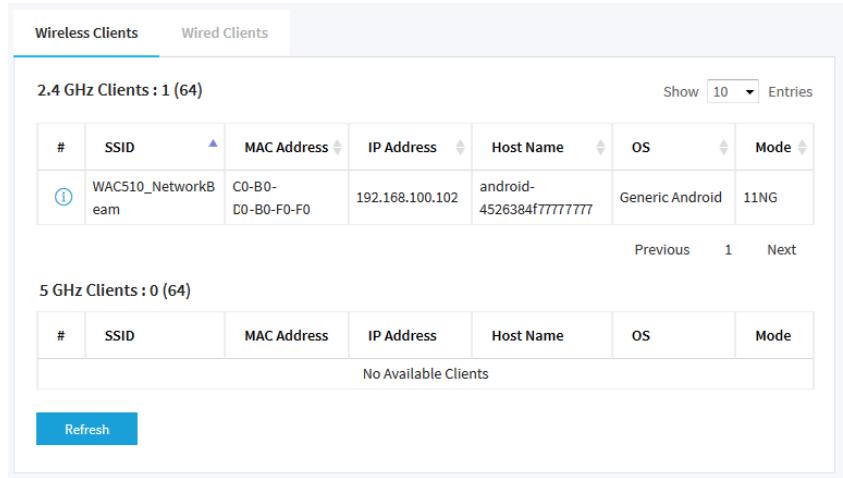
Task: Click the WAC510_NetworkBeam SSID cell
Action: click(155, 197)
